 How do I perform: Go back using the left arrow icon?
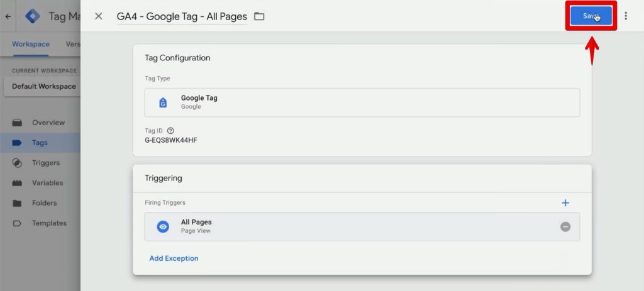pyautogui.click(x=8, y=17)
